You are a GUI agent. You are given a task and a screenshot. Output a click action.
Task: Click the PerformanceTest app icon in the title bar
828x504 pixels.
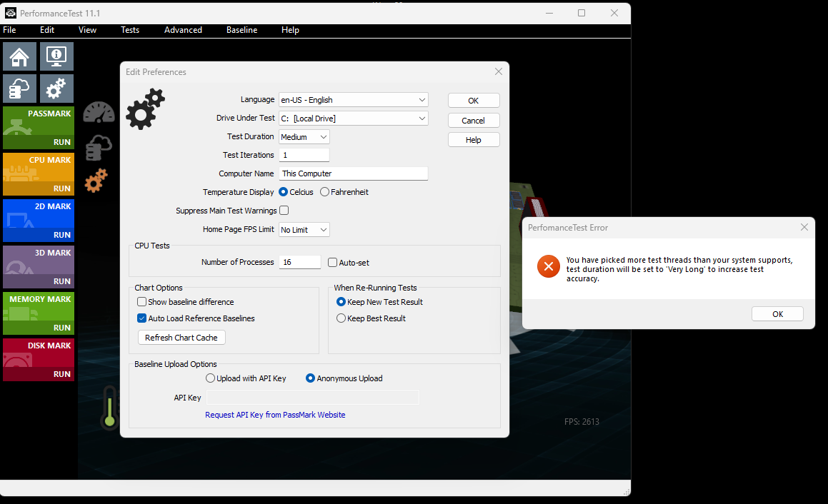(11, 13)
